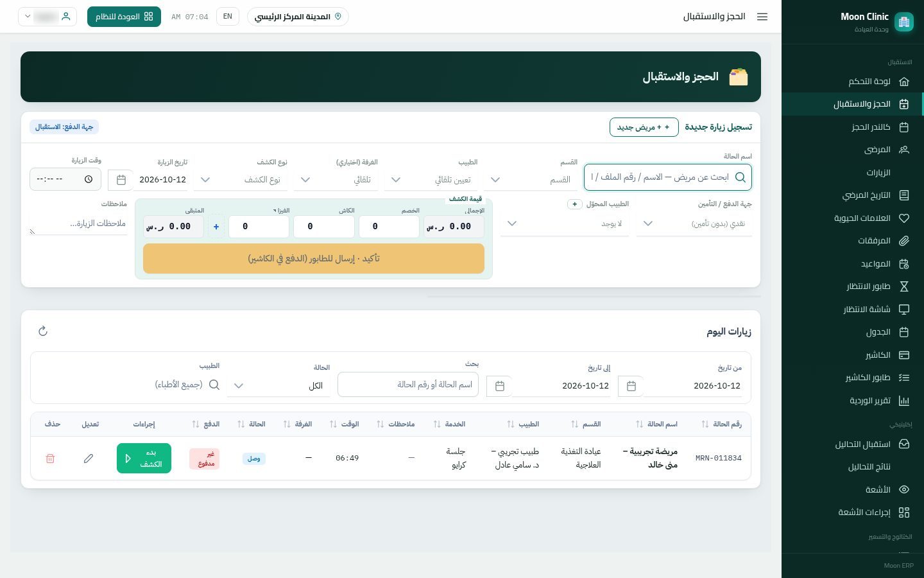This screenshot has height=578, width=924.
Task: Click refresh icon for today's visits
Action: click(43, 331)
